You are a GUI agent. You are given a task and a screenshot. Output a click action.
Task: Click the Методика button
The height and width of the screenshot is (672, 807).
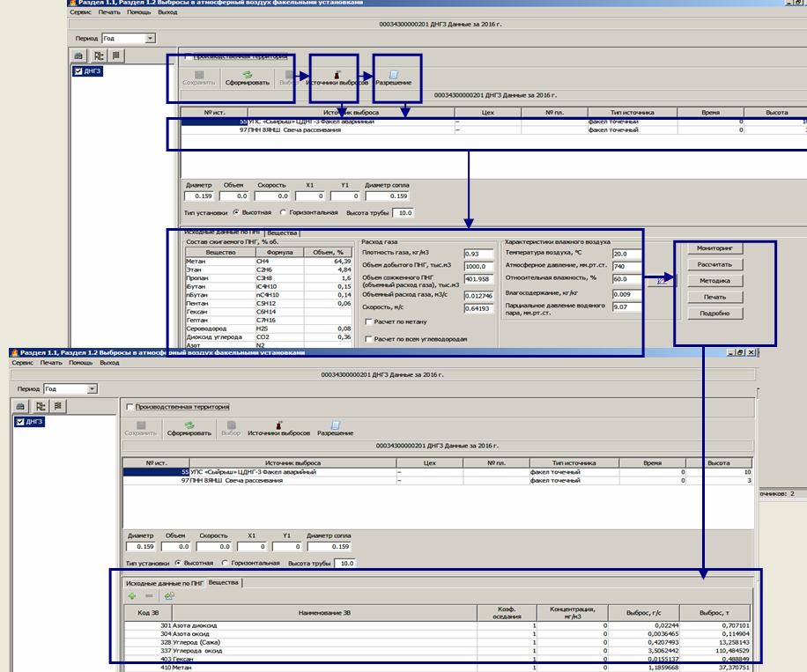pyautogui.click(x=715, y=281)
